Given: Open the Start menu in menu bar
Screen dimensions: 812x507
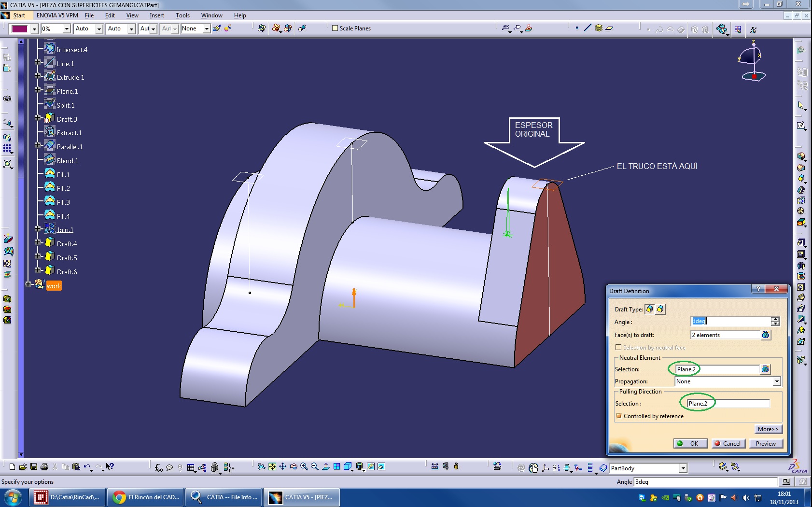Looking at the screenshot, I should (19, 15).
